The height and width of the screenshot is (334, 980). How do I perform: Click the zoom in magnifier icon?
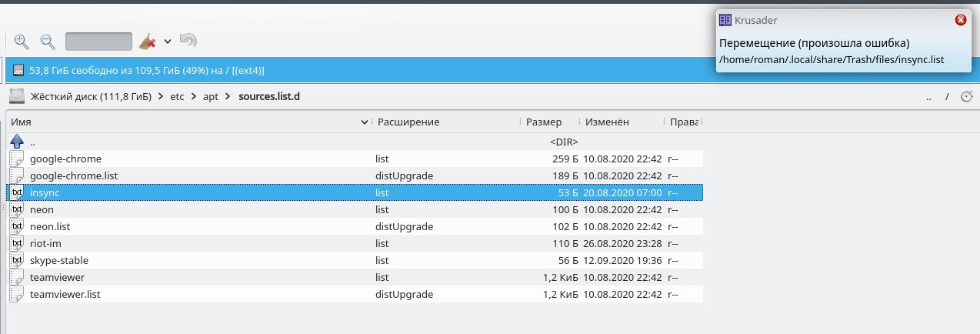(21, 42)
